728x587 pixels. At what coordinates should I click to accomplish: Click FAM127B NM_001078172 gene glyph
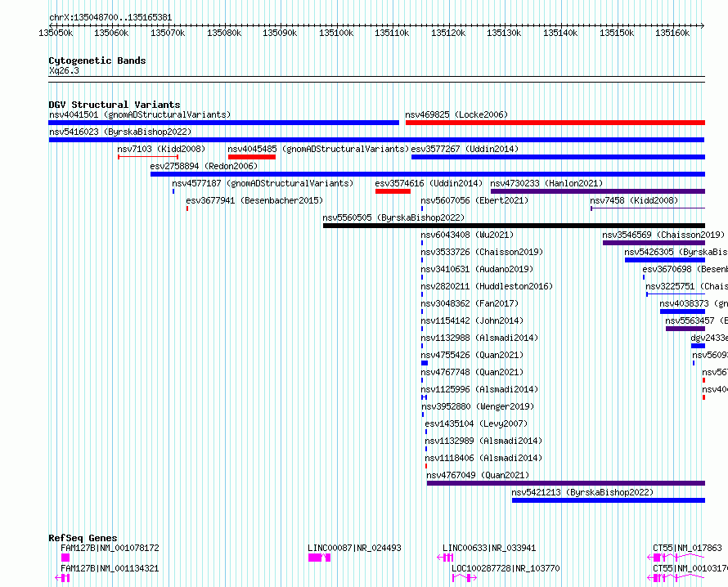(x=65, y=558)
